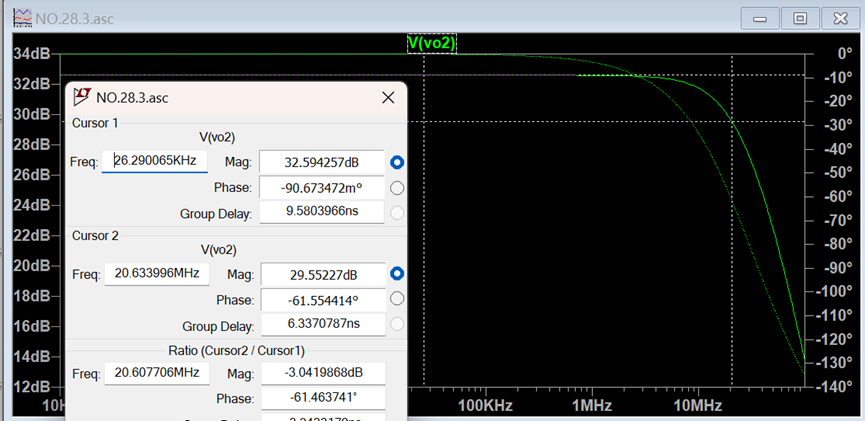Click the LTspice icon in cursor dialog title
The image size is (865, 421).
[81, 97]
